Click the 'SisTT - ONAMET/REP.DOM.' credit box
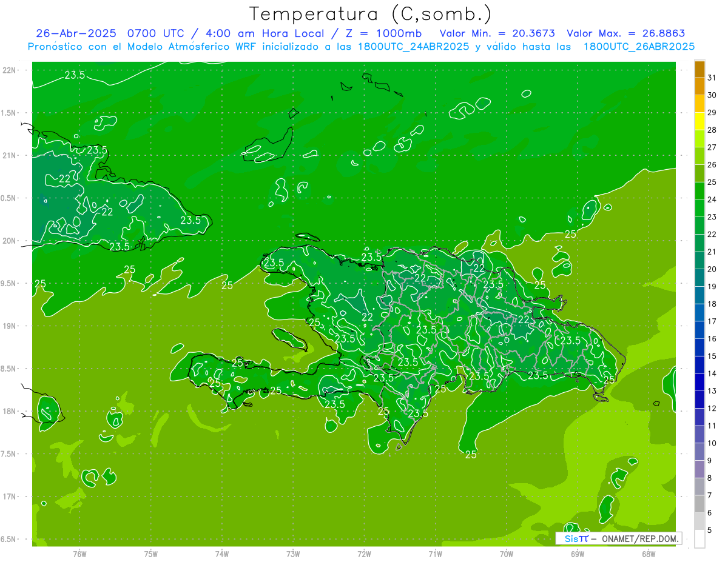The height and width of the screenshot is (562, 728). [618, 538]
